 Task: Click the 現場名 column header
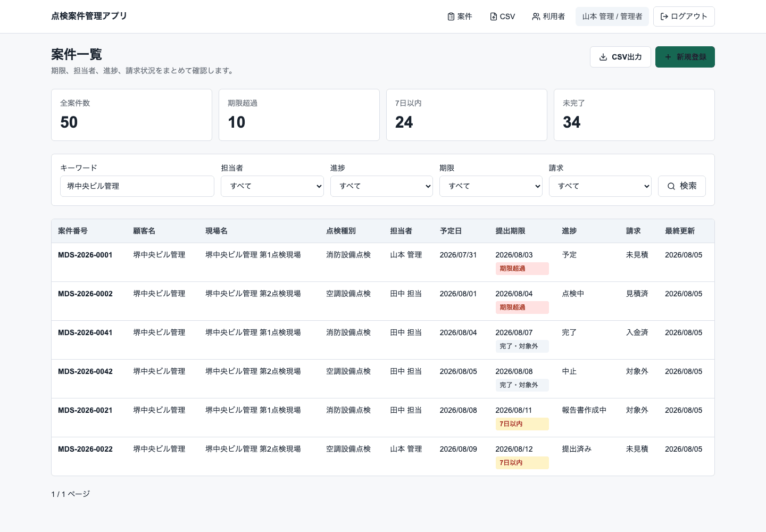tap(217, 231)
